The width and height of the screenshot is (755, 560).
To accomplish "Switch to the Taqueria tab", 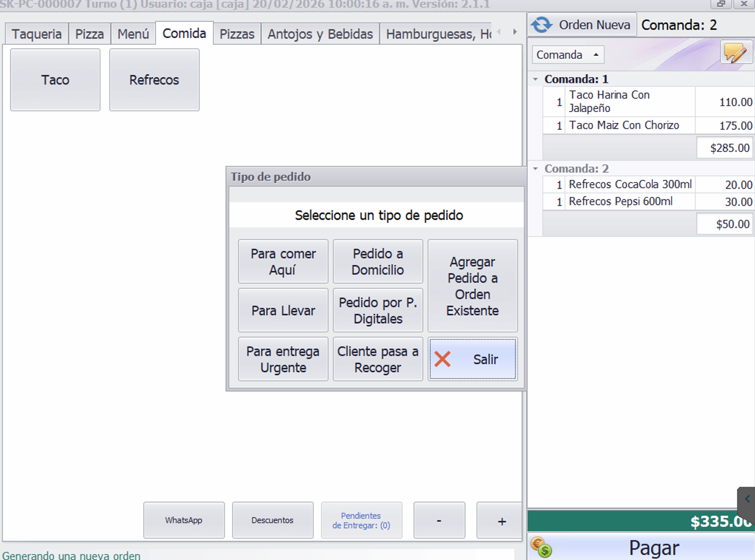I will [x=37, y=34].
